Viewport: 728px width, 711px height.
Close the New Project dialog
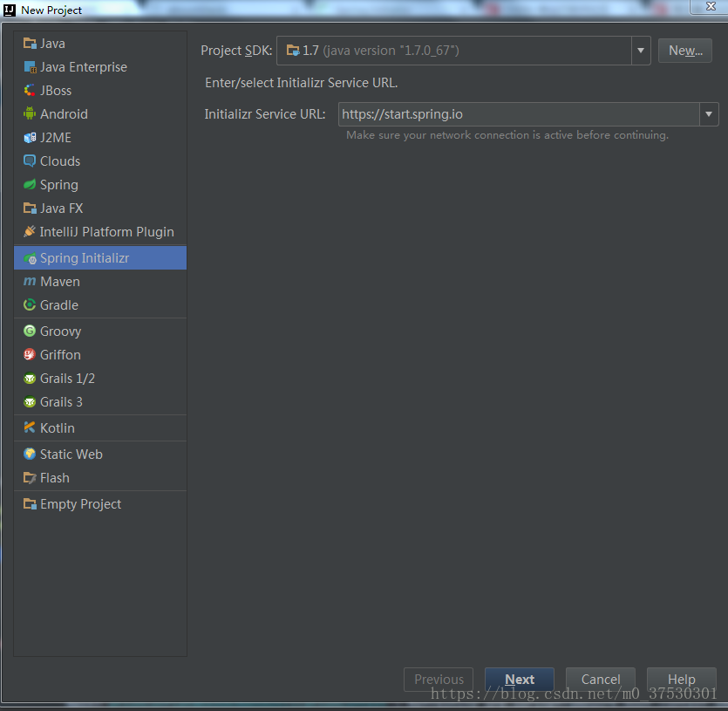point(710,6)
